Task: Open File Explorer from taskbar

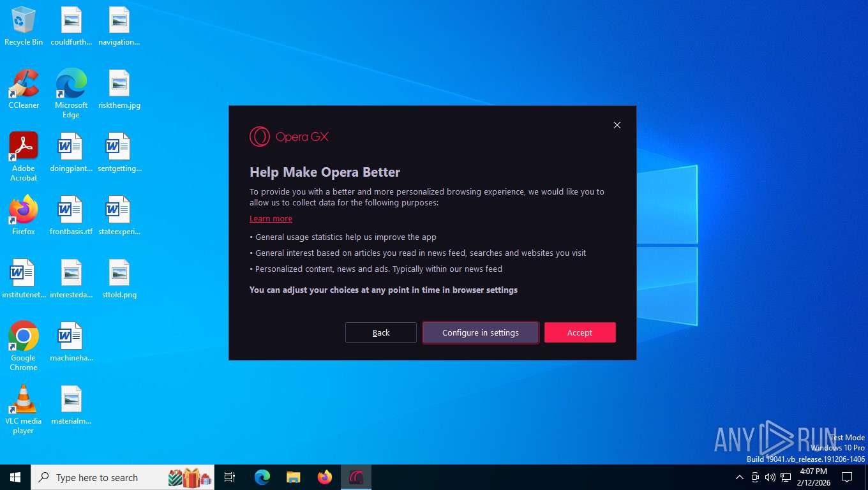Action: click(x=294, y=477)
